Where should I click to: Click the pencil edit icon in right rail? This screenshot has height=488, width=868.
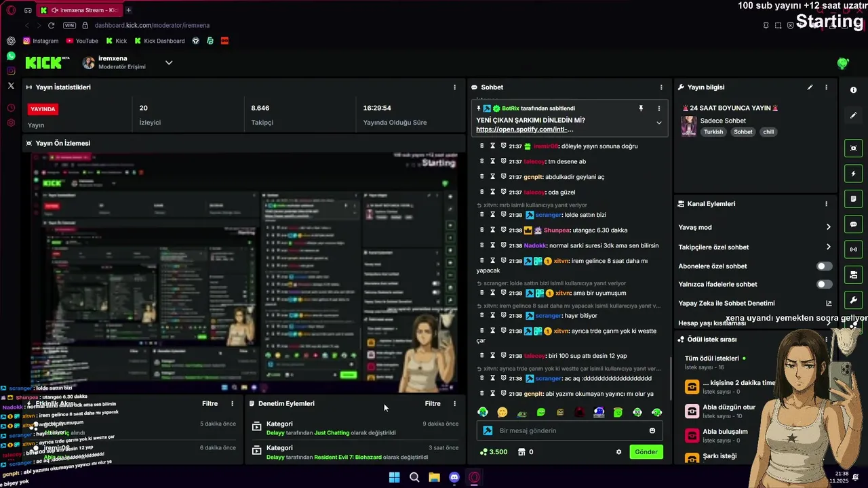(x=853, y=115)
